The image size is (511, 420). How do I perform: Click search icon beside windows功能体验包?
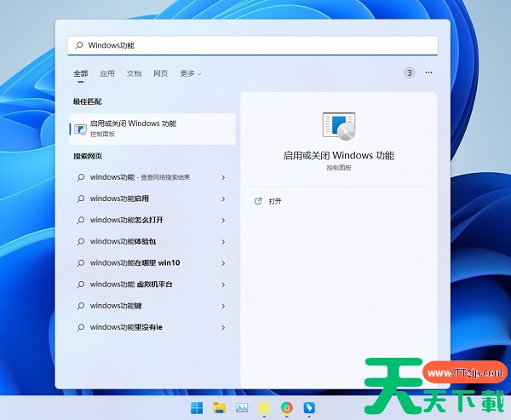click(81, 242)
